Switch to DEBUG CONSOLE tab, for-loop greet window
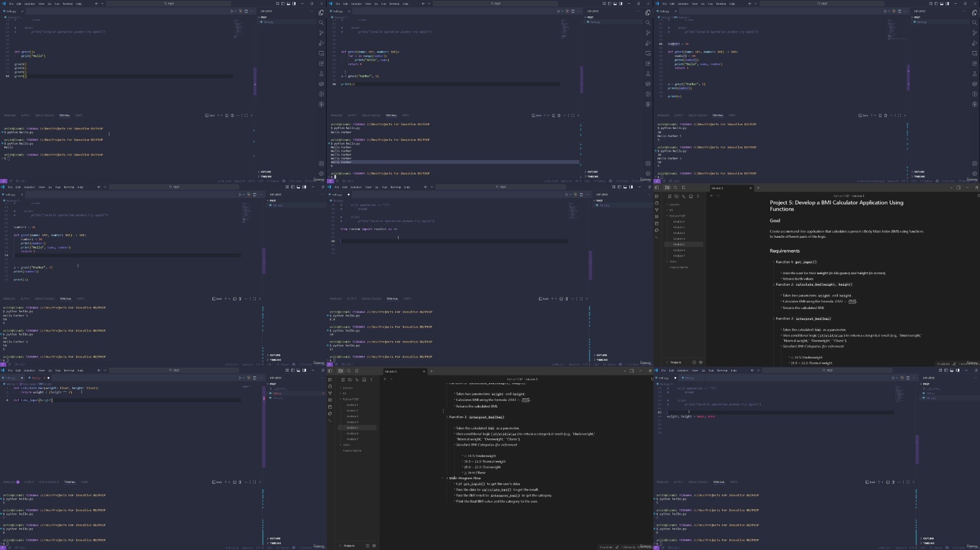980x550 pixels. [371, 115]
